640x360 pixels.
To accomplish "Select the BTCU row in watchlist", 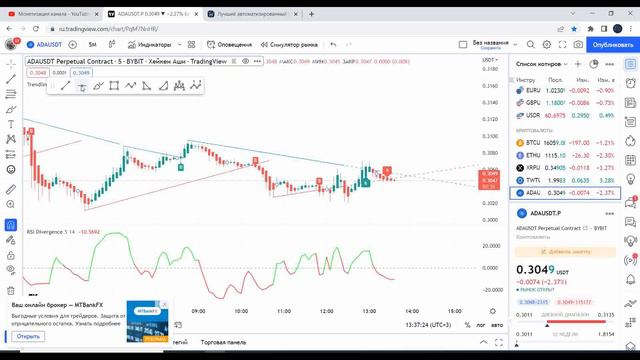I will pos(565,143).
